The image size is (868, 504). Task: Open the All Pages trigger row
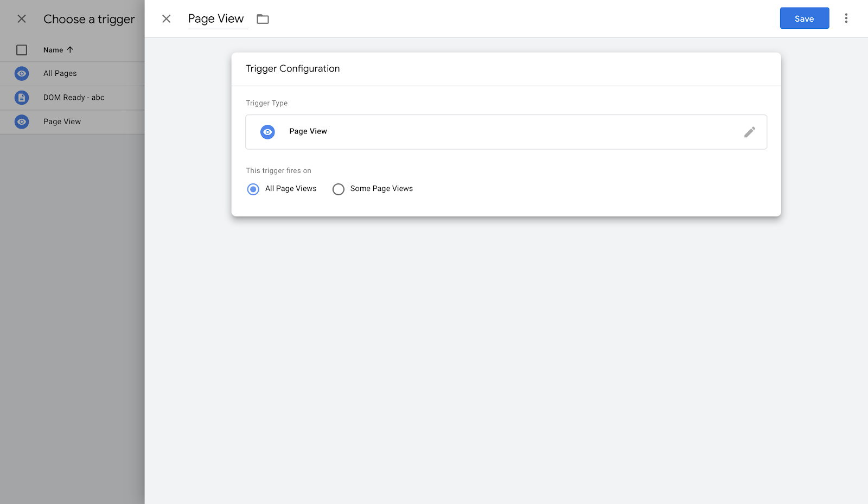(60, 73)
